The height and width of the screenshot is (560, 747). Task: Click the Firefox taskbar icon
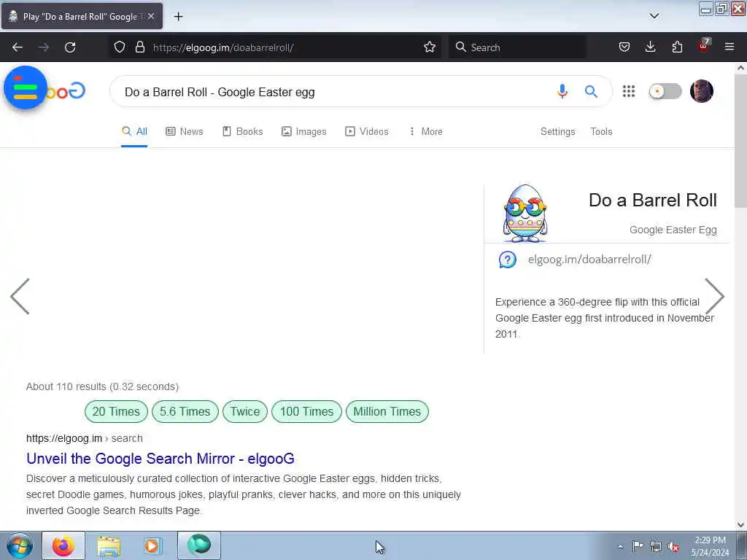[x=63, y=545]
